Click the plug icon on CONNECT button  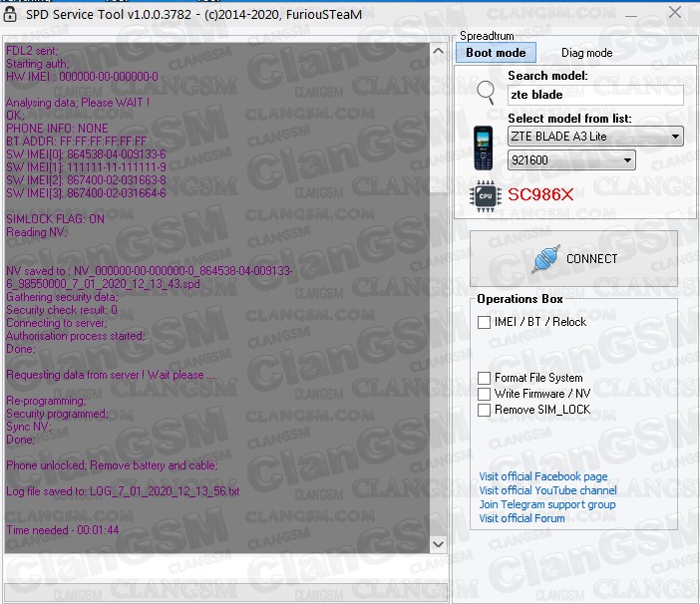pyautogui.click(x=545, y=258)
